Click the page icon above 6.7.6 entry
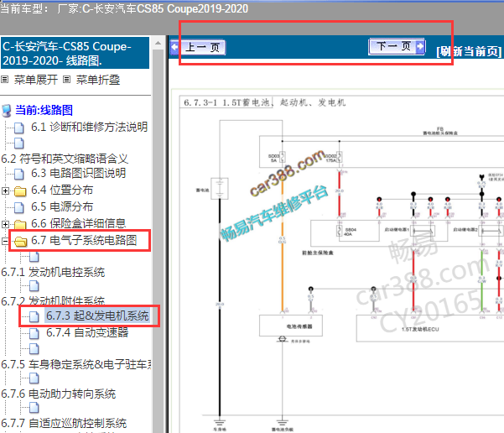The image size is (504, 433). [x=34, y=378]
